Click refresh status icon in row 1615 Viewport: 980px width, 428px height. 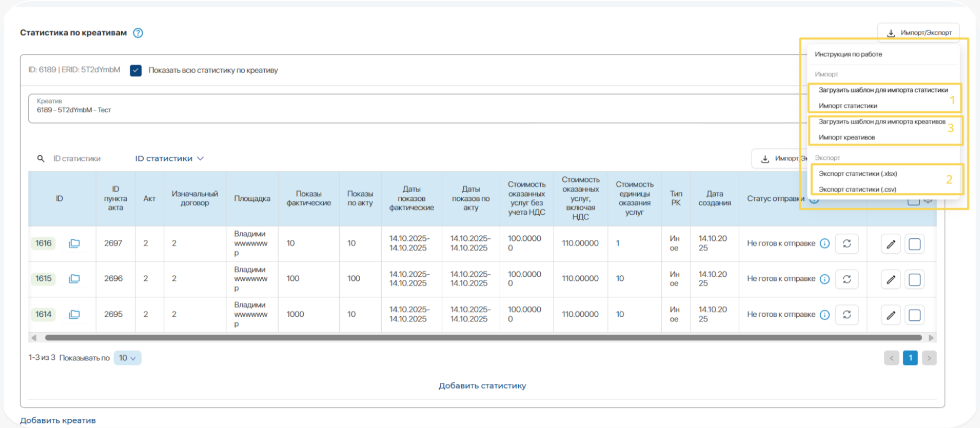point(847,279)
